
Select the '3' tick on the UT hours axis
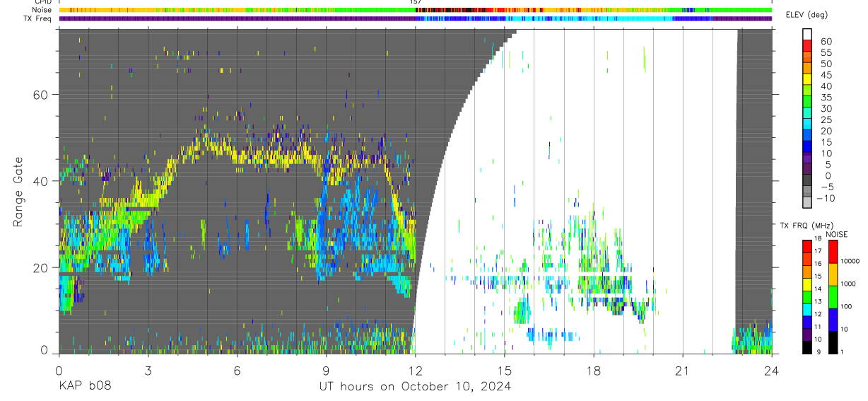[148, 370]
